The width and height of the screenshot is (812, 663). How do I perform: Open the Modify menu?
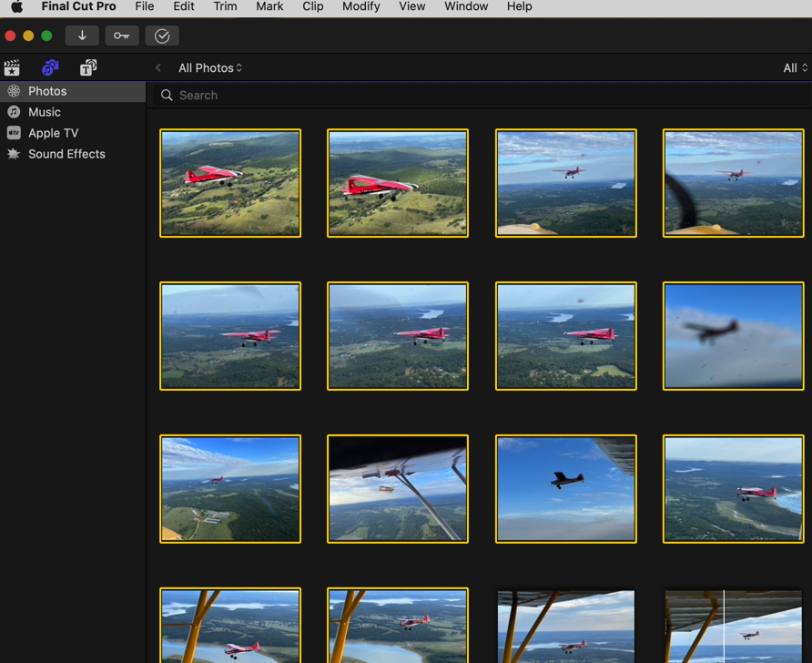click(361, 6)
